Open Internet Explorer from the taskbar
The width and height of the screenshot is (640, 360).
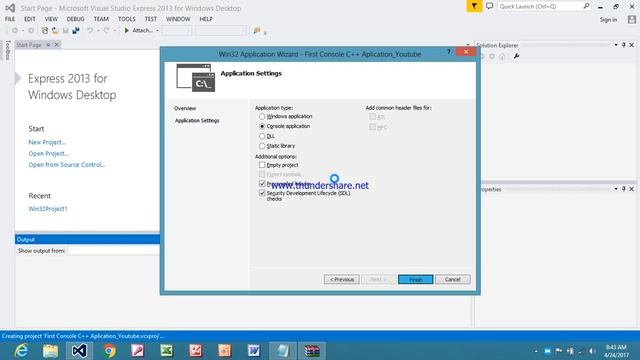pyautogui.click(x=20, y=351)
